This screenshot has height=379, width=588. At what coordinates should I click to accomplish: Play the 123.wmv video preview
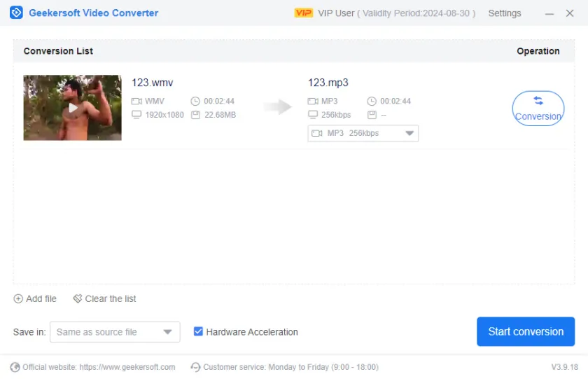[x=72, y=108]
